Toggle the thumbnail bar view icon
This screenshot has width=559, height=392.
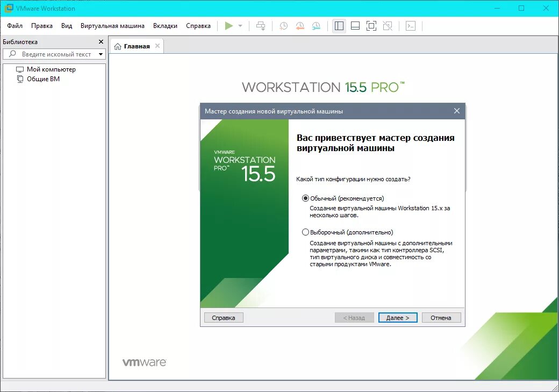355,26
